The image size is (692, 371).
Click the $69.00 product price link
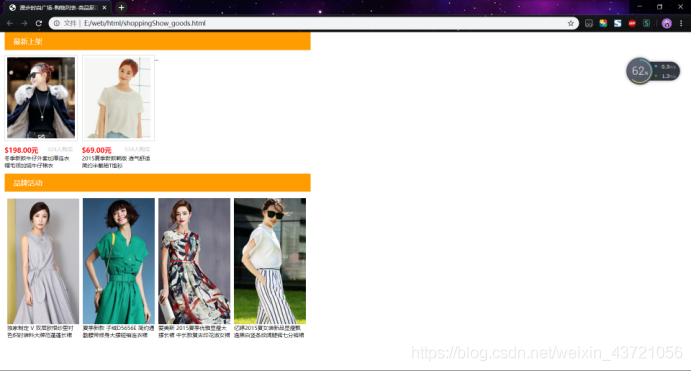coord(97,150)
